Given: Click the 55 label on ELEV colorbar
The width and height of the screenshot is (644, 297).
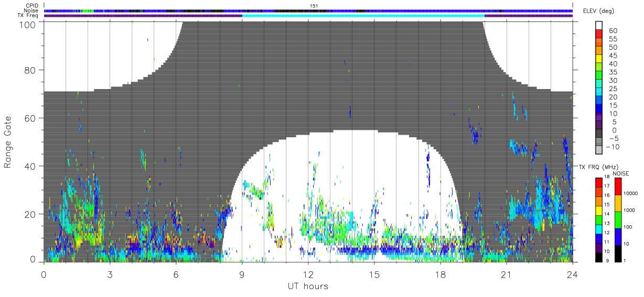Looking at the screenshot, I should tap(612, 39).
